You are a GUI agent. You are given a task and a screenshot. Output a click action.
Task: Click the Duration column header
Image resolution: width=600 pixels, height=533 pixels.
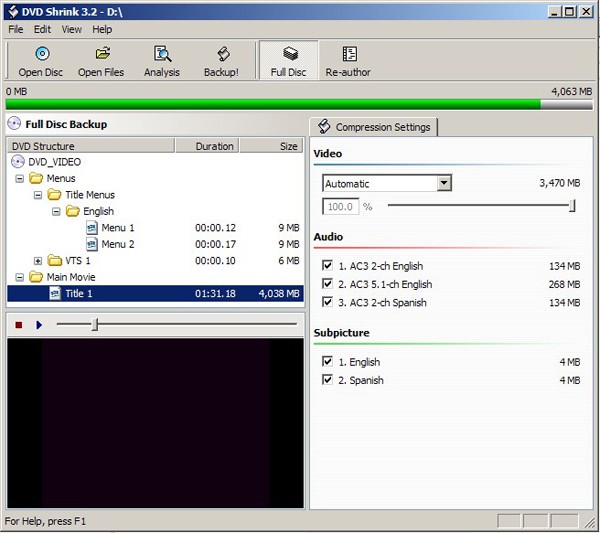(207, 146)
